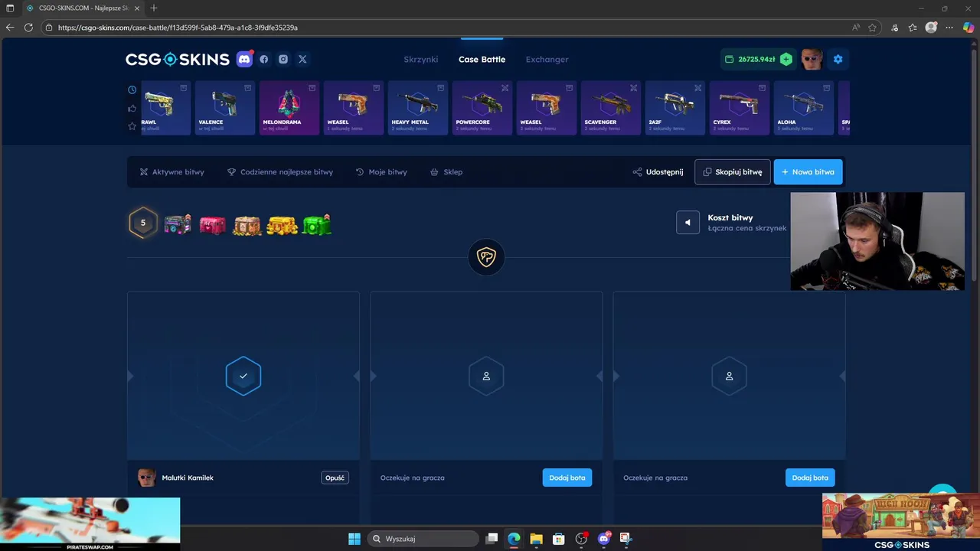Open the POWERCORE drop card

click(x=482, y=108)
